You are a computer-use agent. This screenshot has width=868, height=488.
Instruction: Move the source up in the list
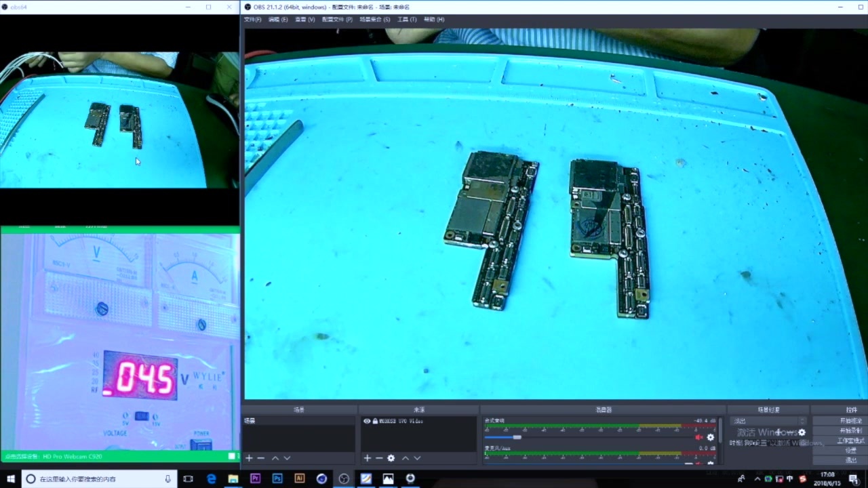tap(406, 458)
